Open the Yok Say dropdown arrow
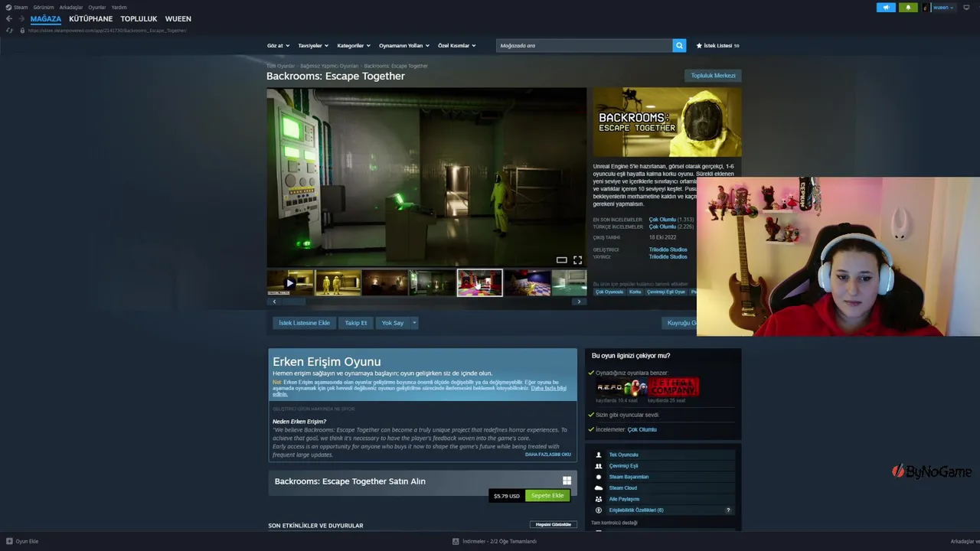This screenshot has width=980, height=551. coord(414,323)
